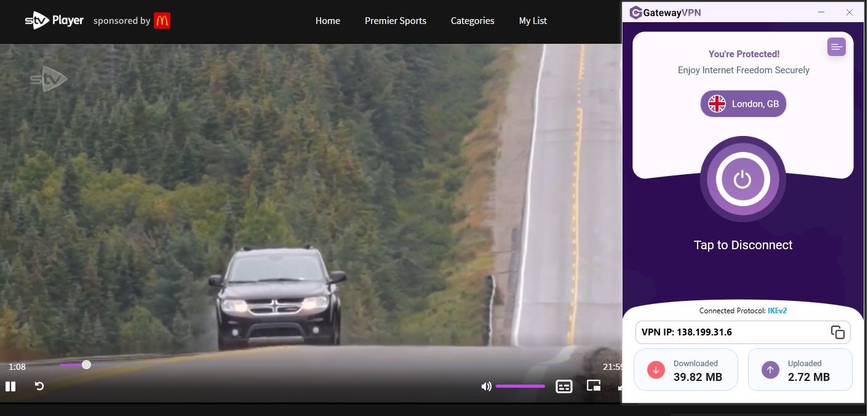Click the GatewayVPN logo

click(x=664, y=12)
